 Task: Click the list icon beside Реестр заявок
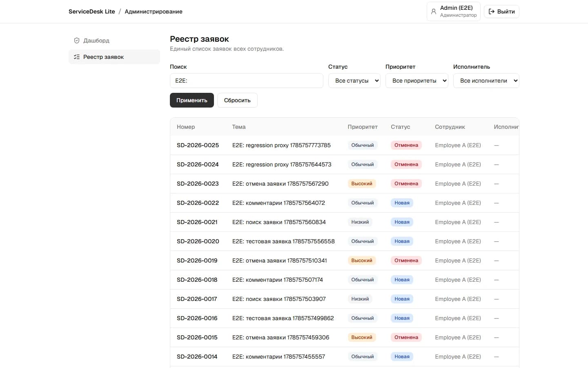77,57
